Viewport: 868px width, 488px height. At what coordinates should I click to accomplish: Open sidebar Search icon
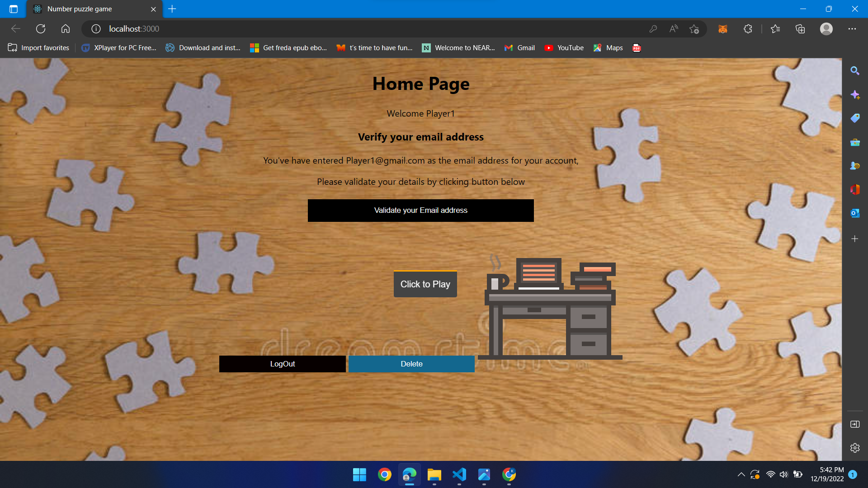855,71
